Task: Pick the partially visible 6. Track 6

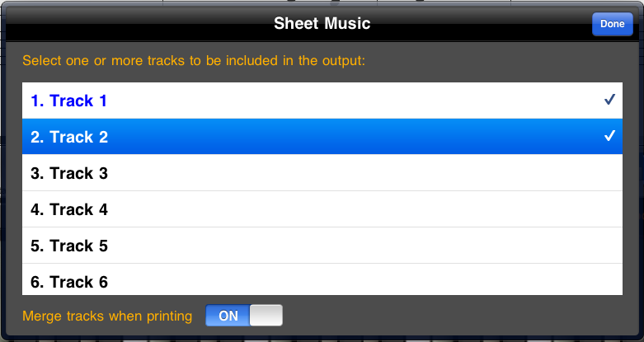Action: (69, 282)
